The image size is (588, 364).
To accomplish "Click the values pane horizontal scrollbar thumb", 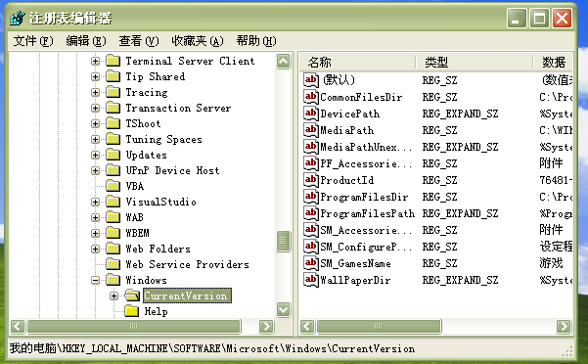I will point(379,326).
